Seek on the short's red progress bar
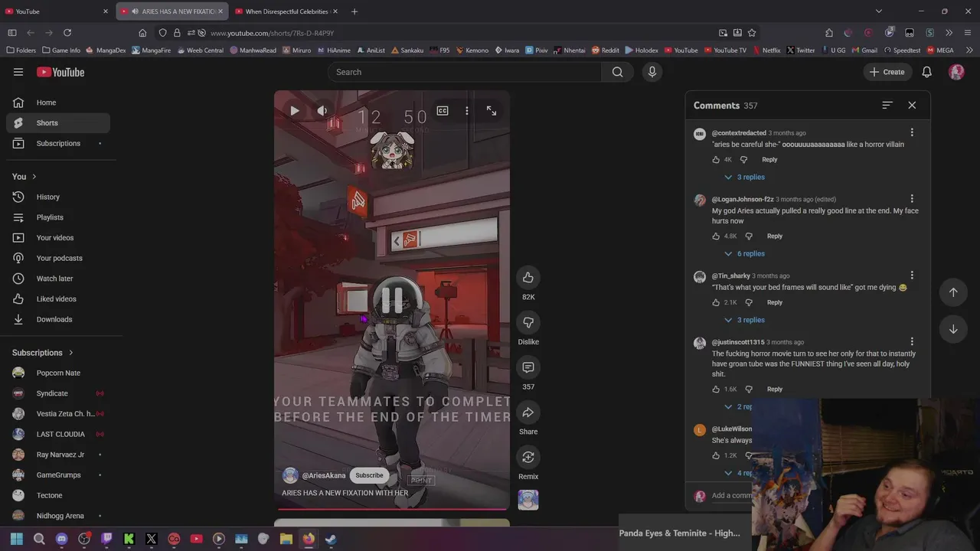This screenshot has width=980, height=551. pos(392,508)
